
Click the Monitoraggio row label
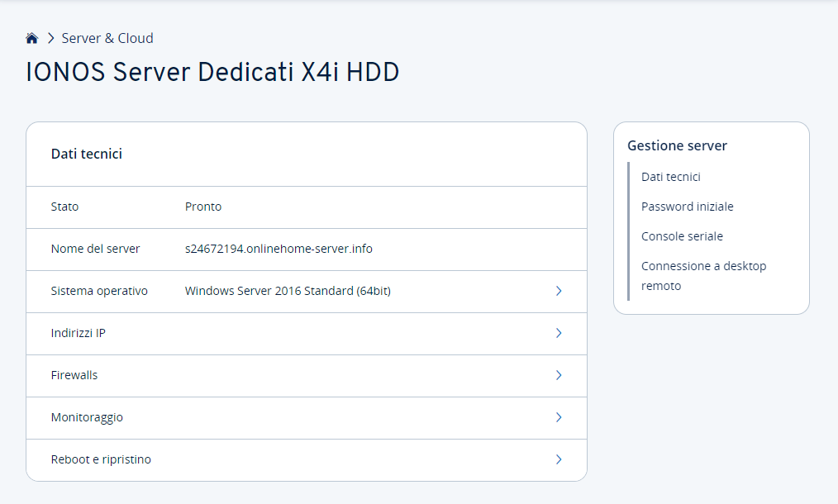[x=87, y=417]
